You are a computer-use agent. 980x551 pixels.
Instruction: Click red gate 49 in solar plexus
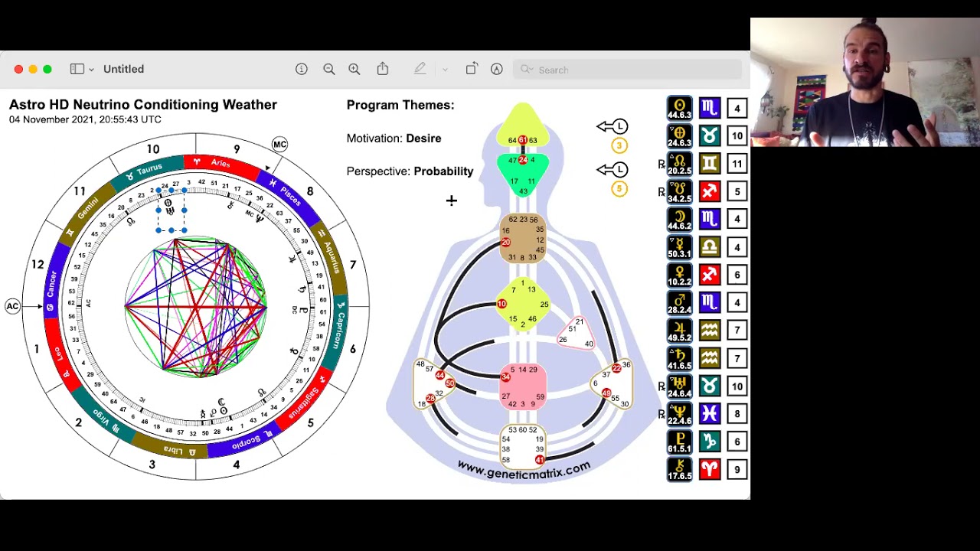606,393
